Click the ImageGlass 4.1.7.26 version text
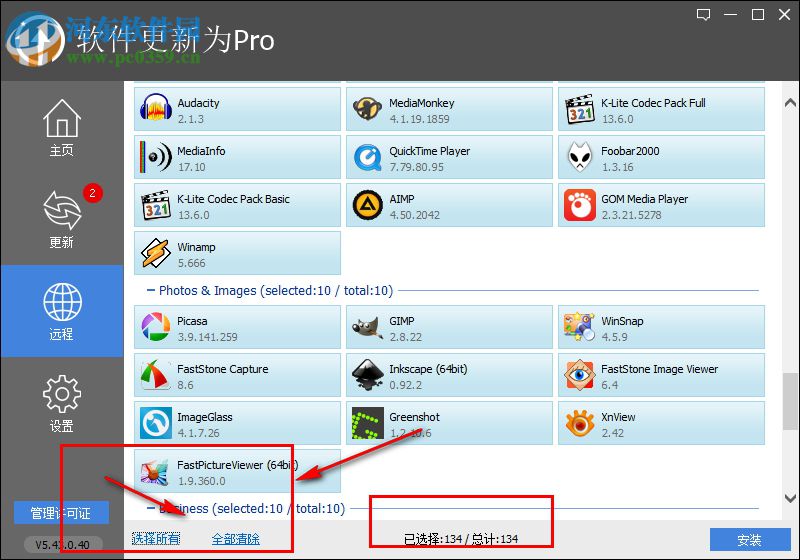Viewport: 800px width, 560px height. [x=198, y=433]
